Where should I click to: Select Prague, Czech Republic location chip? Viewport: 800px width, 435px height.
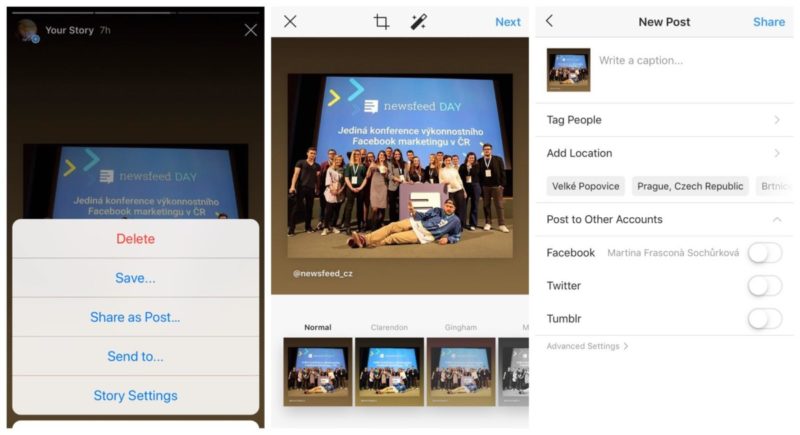[690, 186]
